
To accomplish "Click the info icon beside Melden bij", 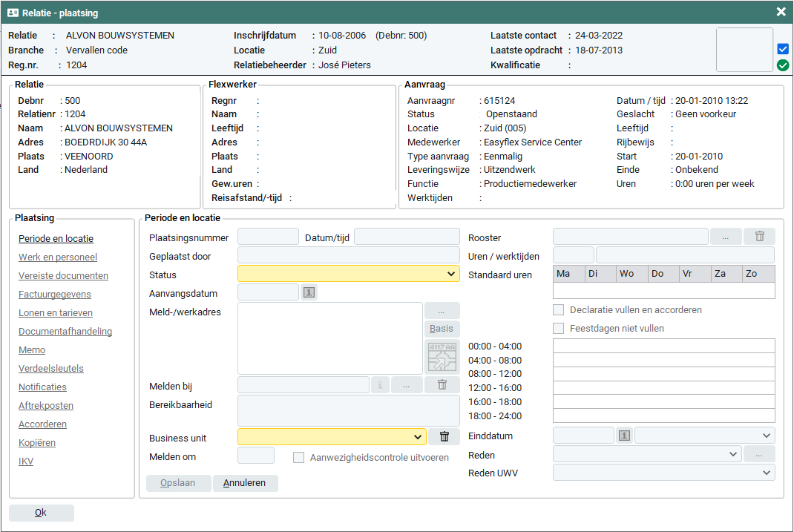I will [380, 384].
